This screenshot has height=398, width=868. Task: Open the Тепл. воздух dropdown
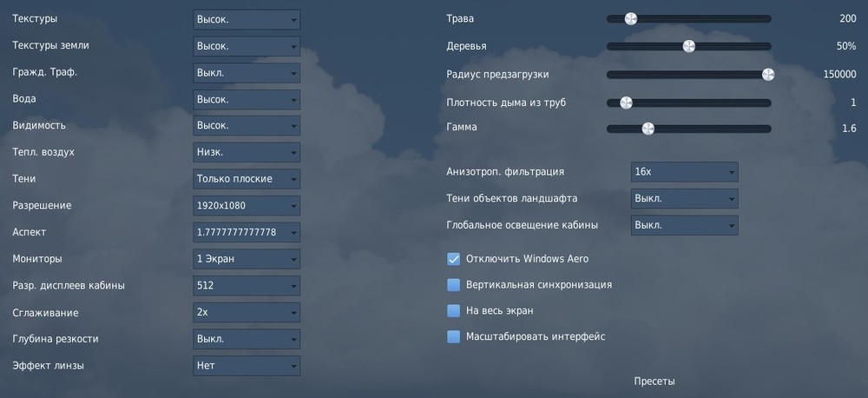point(247,152)
